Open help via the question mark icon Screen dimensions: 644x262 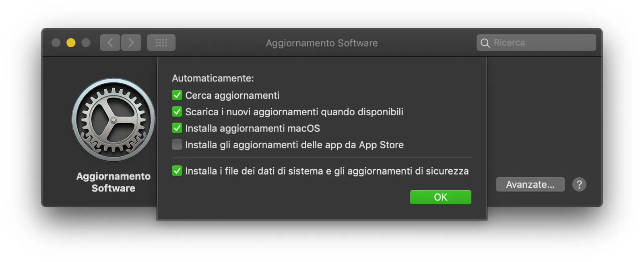[580, 184]
